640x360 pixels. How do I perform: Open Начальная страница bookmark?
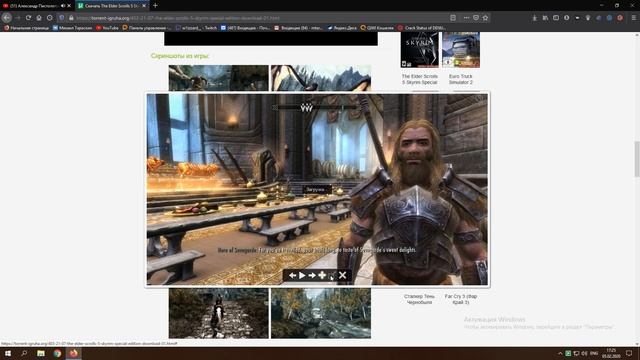pyautogui.click(x=27, y=28)
